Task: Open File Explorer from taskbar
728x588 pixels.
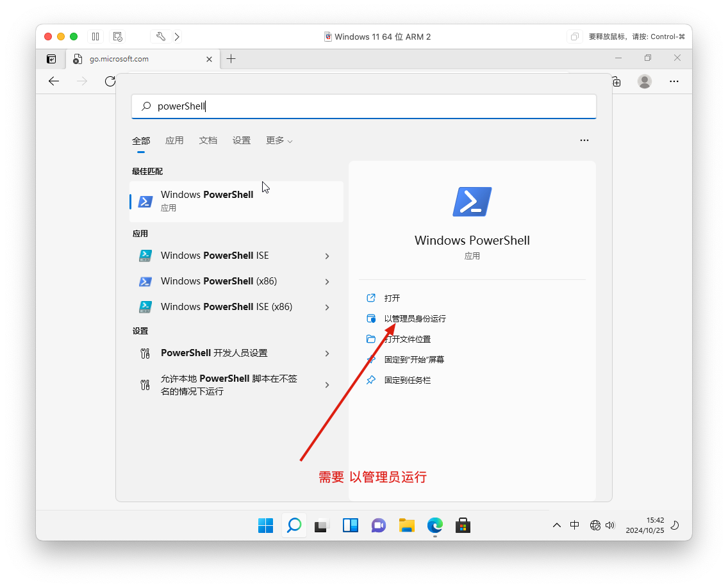Action: [x=407, y=526]
